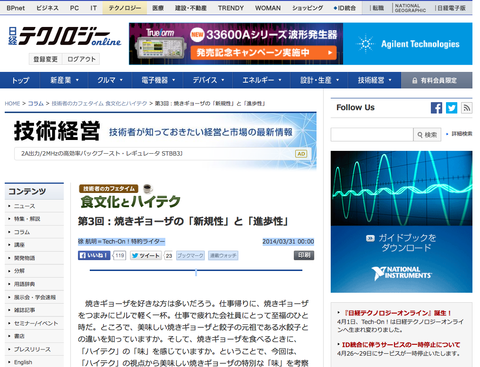This screenshot has height=367, width=480.
Task: Open the 詳細検索 advanced search link
Action: click(462, 134)
